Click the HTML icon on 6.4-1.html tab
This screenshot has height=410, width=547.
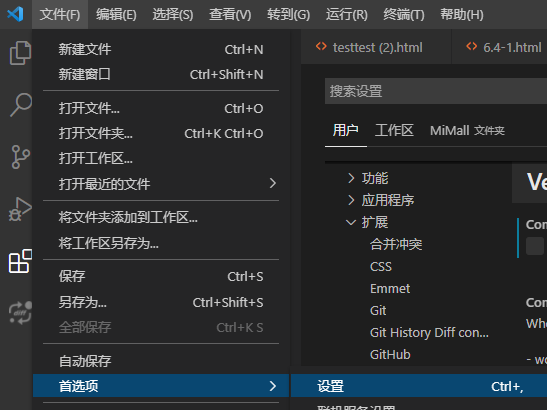click(472, 47)
